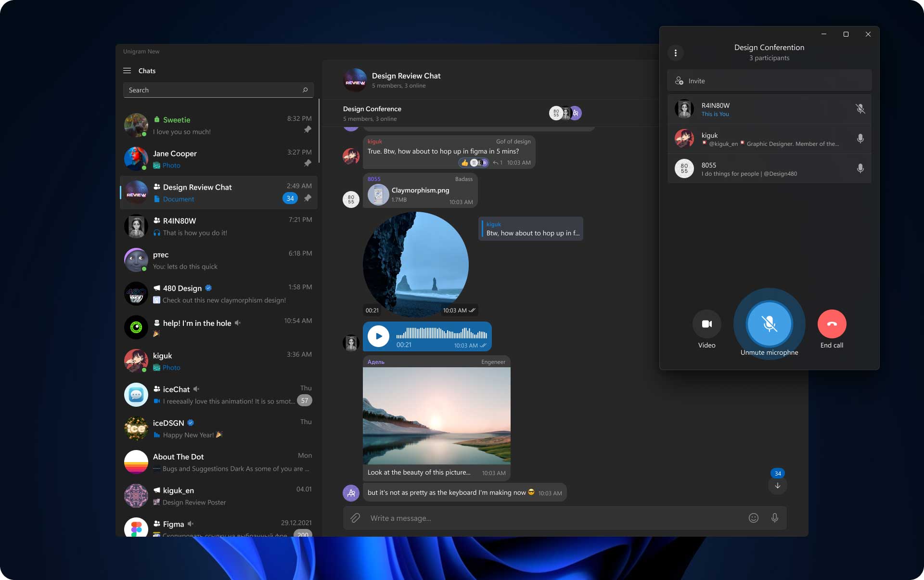Open the ртес chat
The image size is (924, 580).
[x=218, y=260]
